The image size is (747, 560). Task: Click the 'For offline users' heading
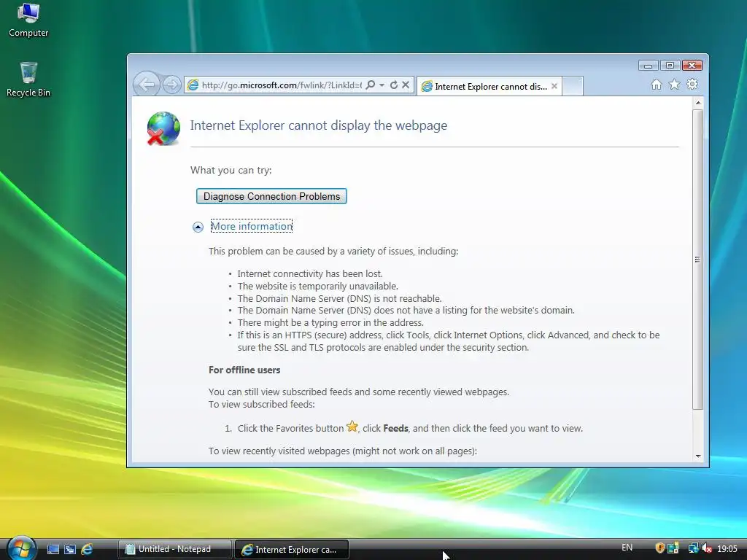coord(244,370)
